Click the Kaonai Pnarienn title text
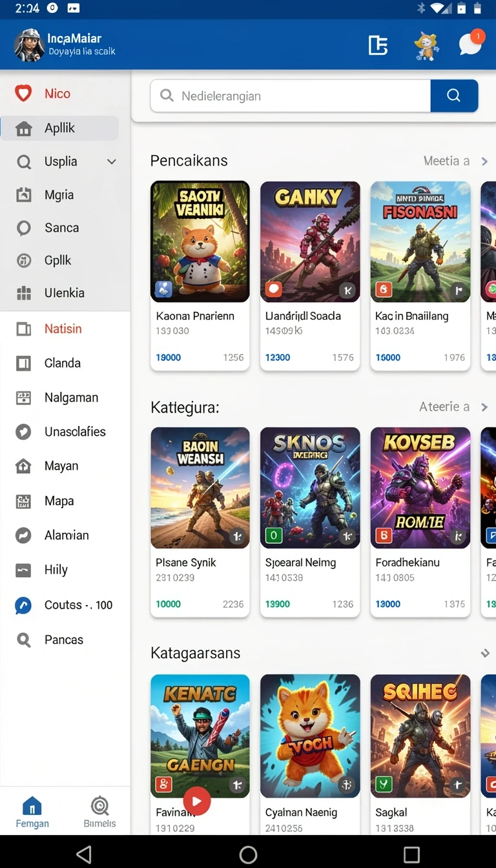Screen dimensions: 496x868 coord(195,316)
